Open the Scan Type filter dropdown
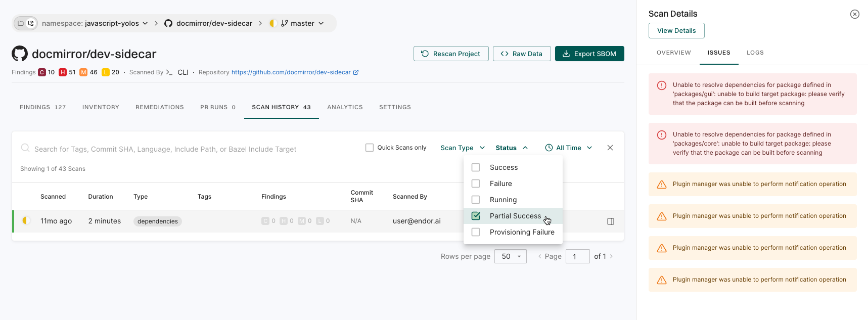 [463, 148]
